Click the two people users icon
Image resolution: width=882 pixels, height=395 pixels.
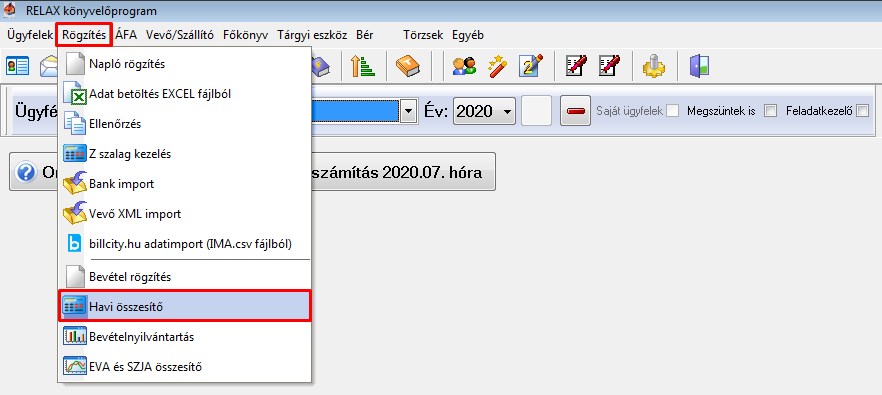click(x=464, y=66)
